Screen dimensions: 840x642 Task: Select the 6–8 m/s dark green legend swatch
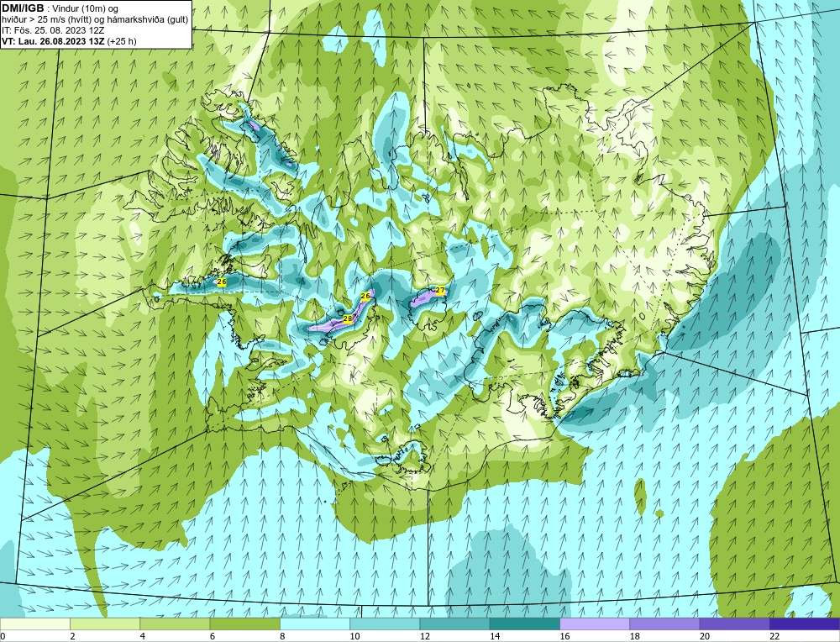pyautogui.click(x=244, y=624)
